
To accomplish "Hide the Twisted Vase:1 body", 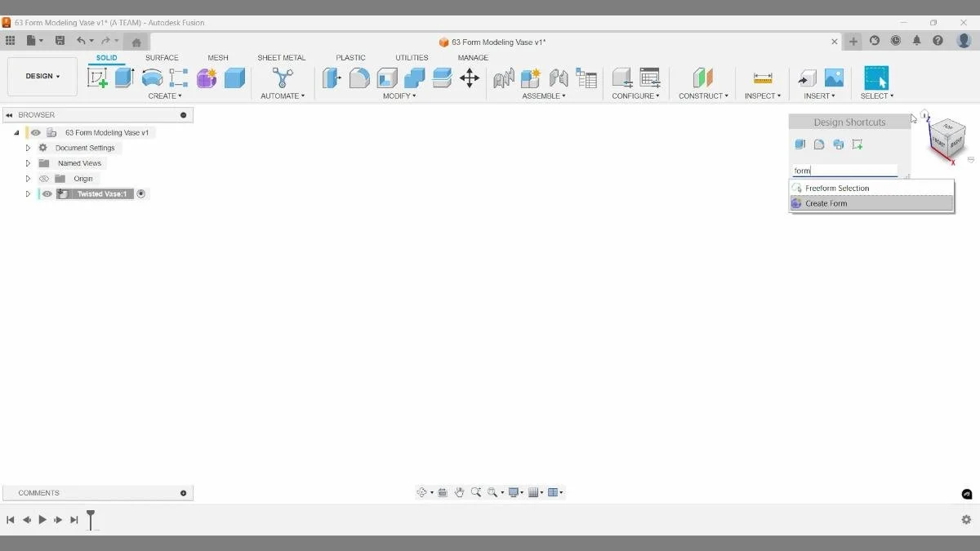I will point(47,193).
